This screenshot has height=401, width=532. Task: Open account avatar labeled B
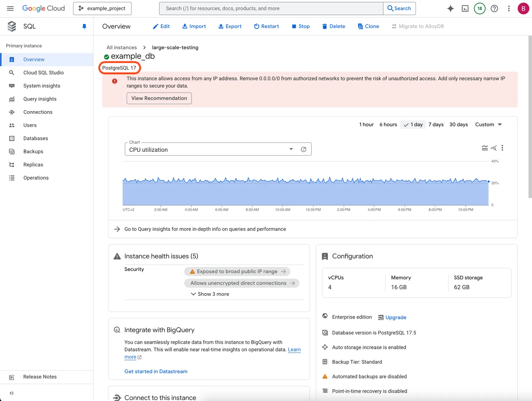pyautogui.click(x=524, y=8)
